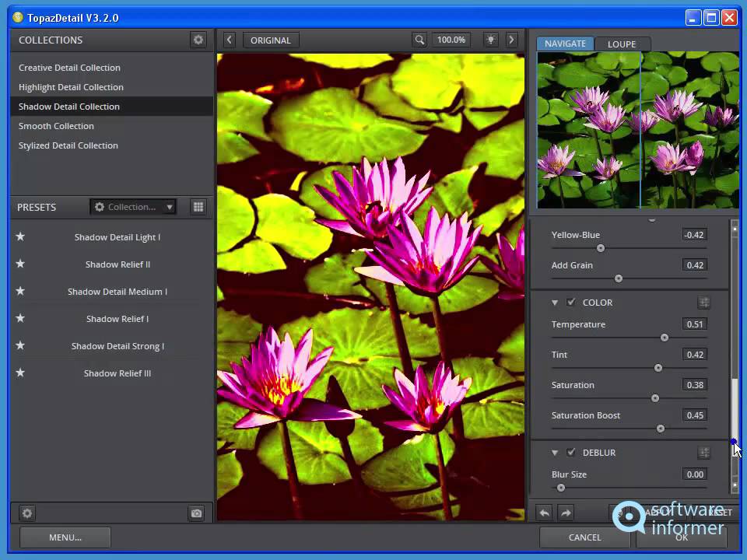Click the TopazDetail title bar app icon

(x=18, y=18)
